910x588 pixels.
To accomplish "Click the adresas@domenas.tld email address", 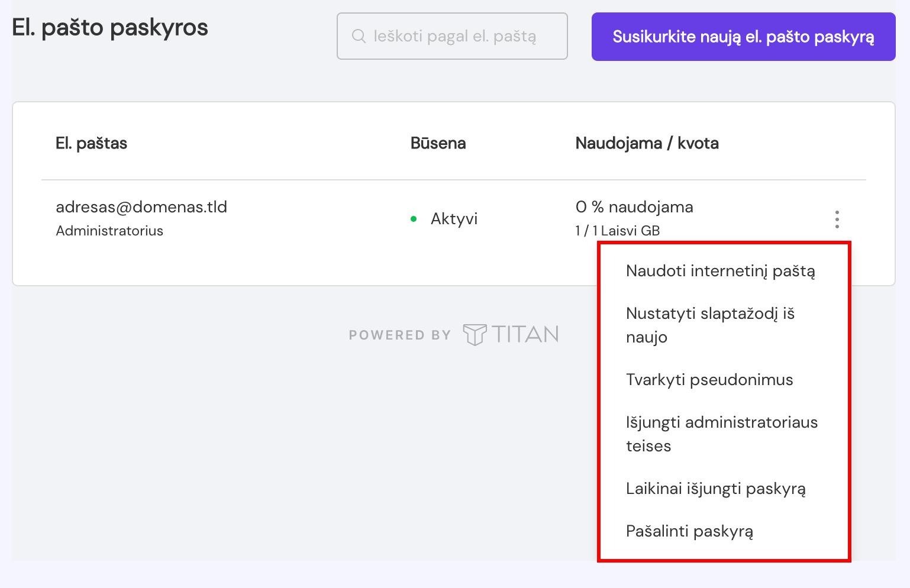I will pos(141,207).
